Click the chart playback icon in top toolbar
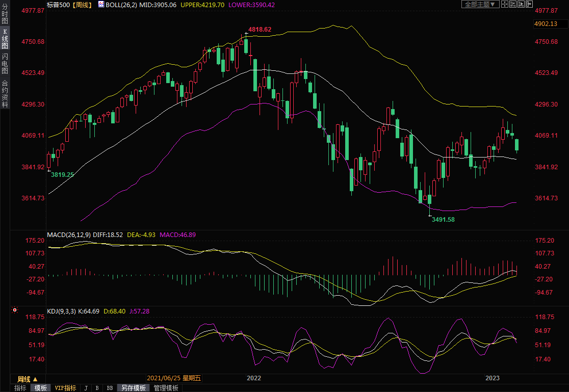 (521, 4)
